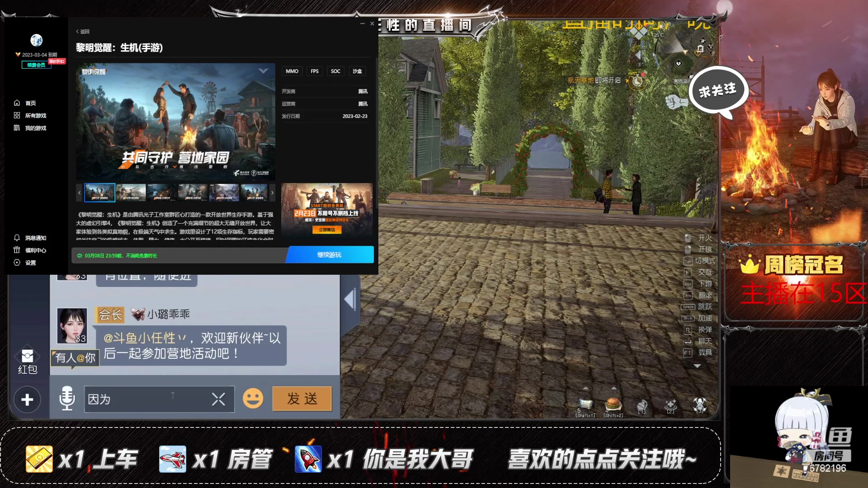Select the SOC genre tag

click(x=335, y=71)
